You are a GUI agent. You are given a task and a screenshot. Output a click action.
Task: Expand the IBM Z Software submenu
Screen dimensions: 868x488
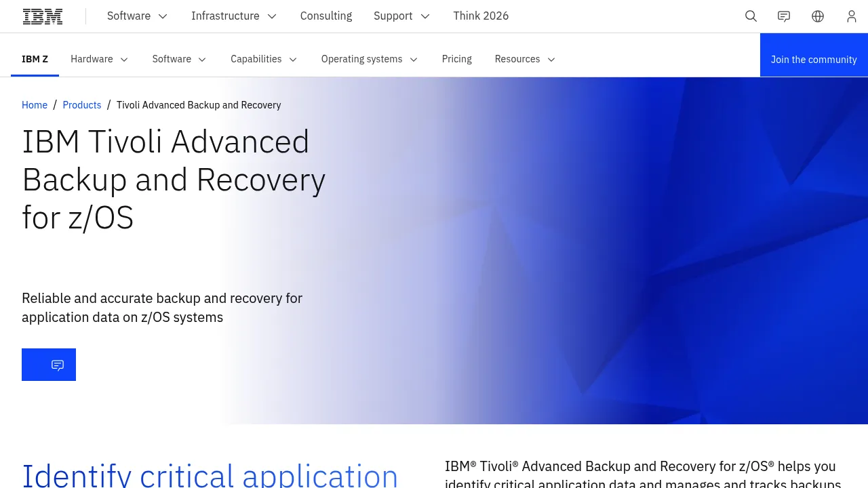tap(180, 59)
